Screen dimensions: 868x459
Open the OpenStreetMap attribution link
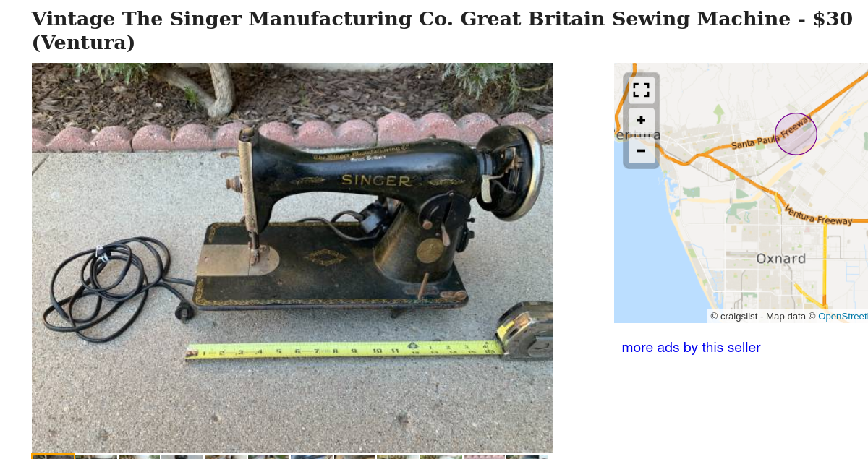coord(843,316)
